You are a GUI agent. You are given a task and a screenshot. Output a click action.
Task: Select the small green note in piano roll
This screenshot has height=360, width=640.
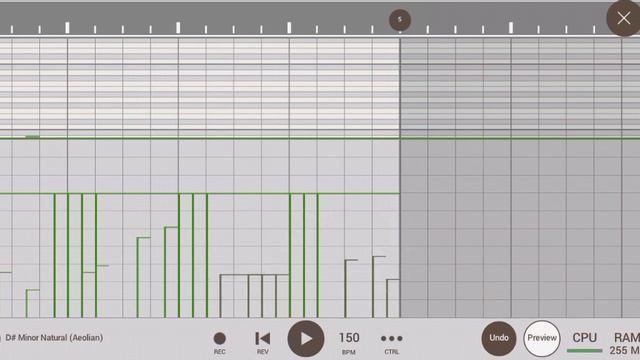33,136
